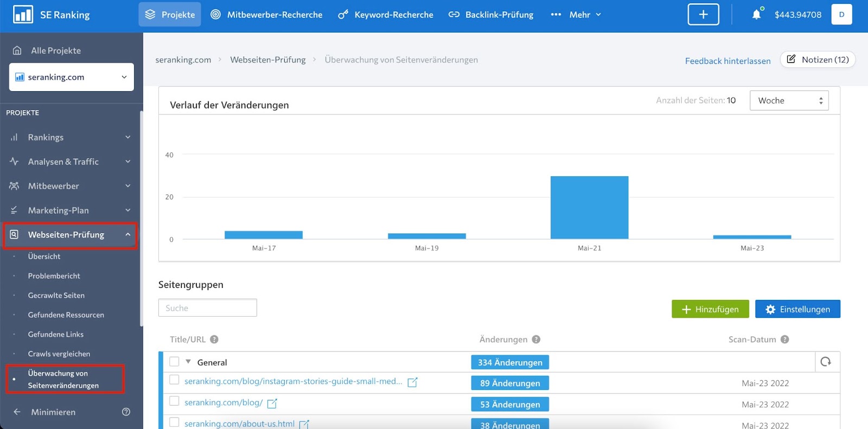This screenshot has height=429, width=868.
Task: Open about-us.html external link icon
Action: (304, 424)
